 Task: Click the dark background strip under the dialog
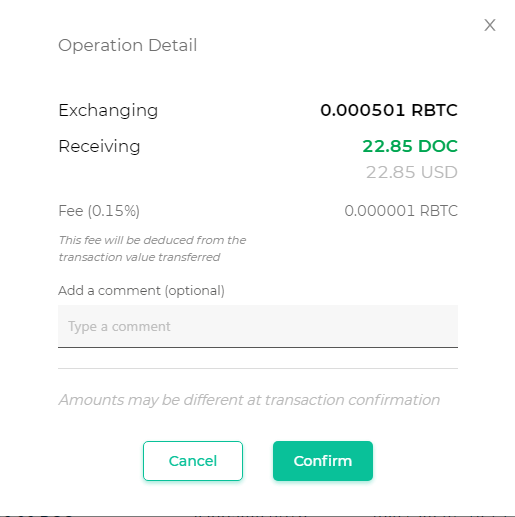coord(257,516)
